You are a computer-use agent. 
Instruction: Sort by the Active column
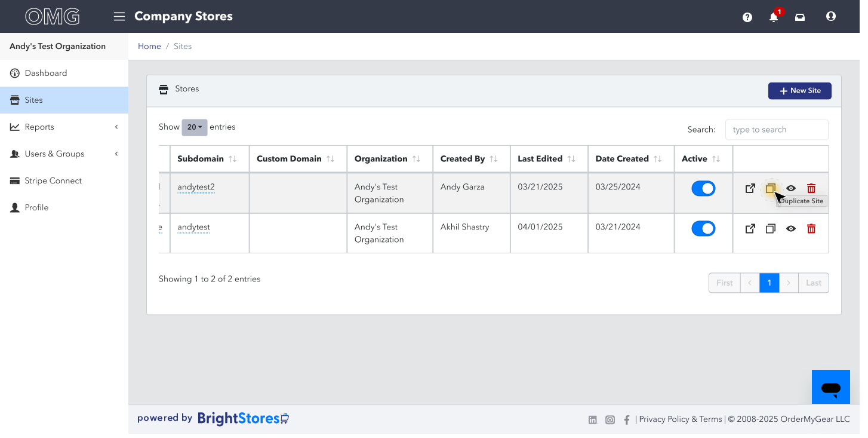703,159
